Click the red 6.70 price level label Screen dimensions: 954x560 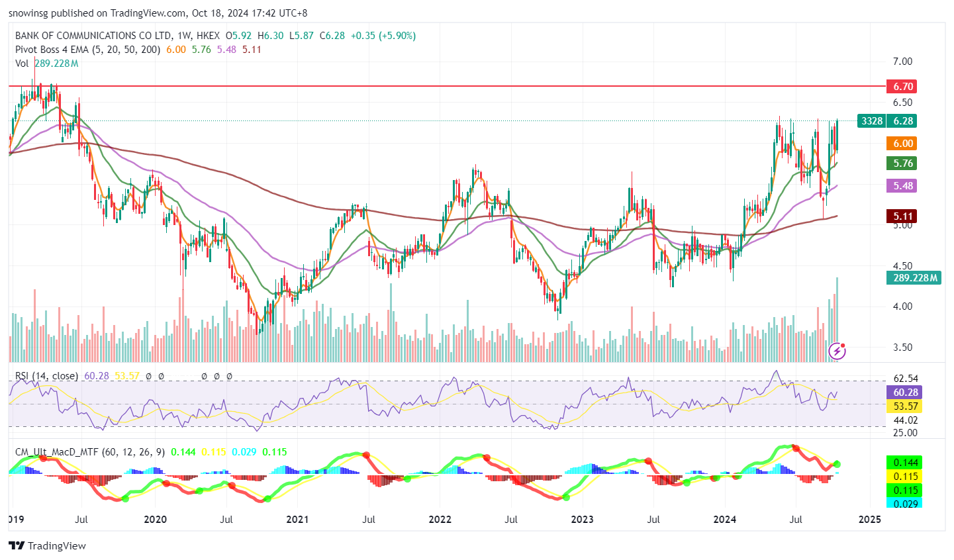click(903, 86)
